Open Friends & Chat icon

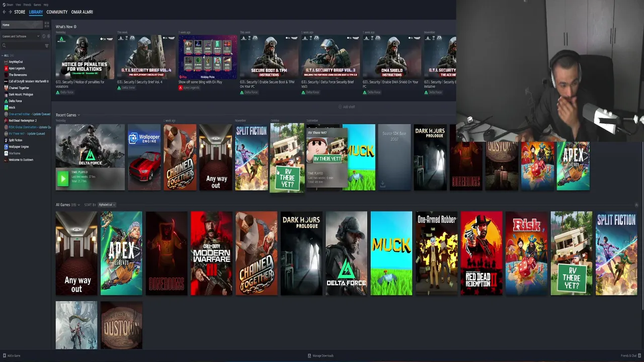point(639,355)
